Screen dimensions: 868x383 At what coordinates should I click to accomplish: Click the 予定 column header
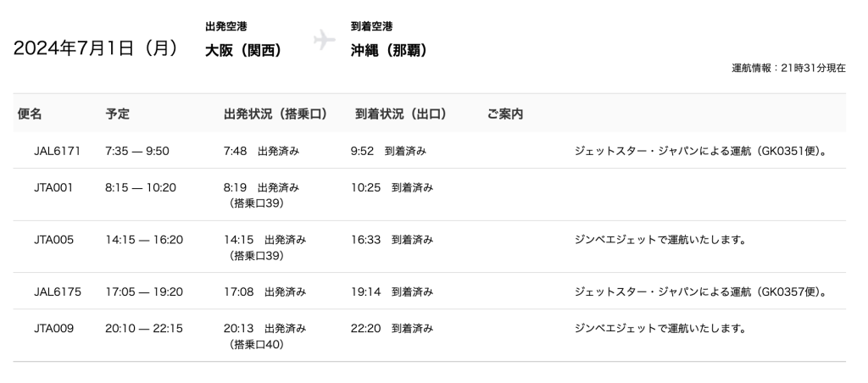[x=118, y=114]
